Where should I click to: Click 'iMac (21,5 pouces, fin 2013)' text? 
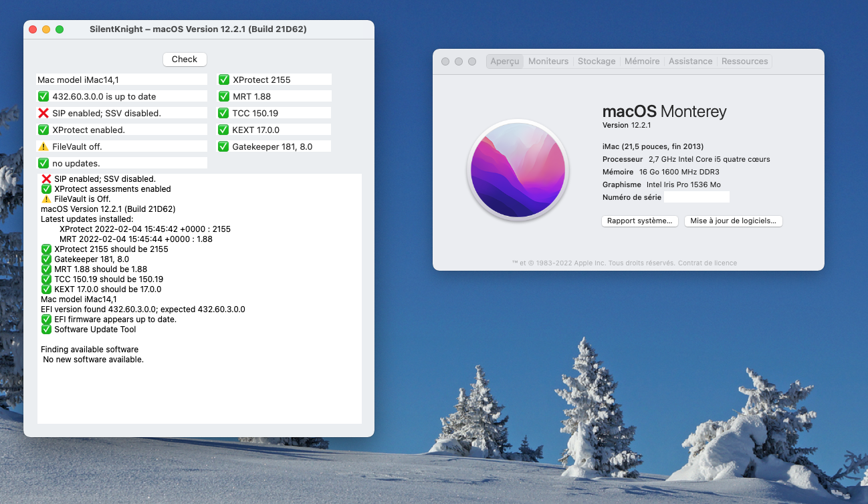653,146
